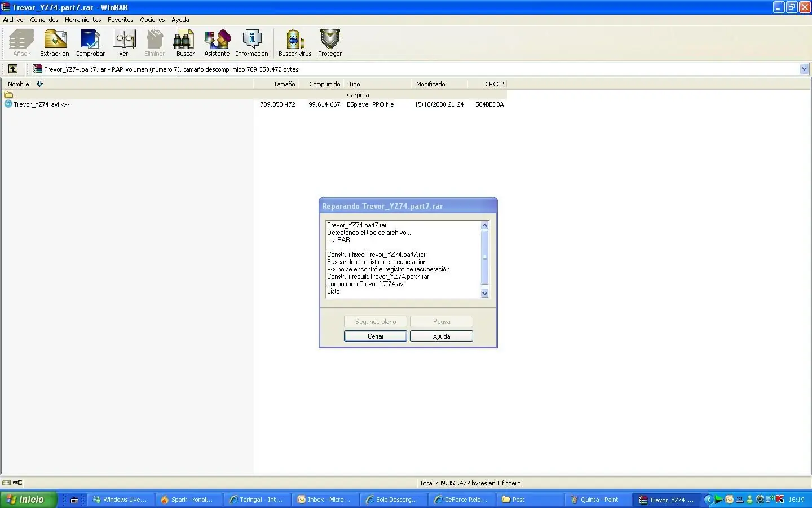812x508 pixels.
Task: Run Buscar virus scan
Action: [295, 43]
